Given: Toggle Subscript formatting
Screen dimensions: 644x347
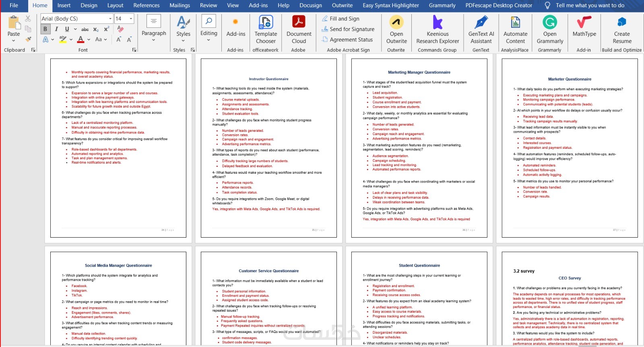Looking at the screenshot, I should [x=96, y=29].
